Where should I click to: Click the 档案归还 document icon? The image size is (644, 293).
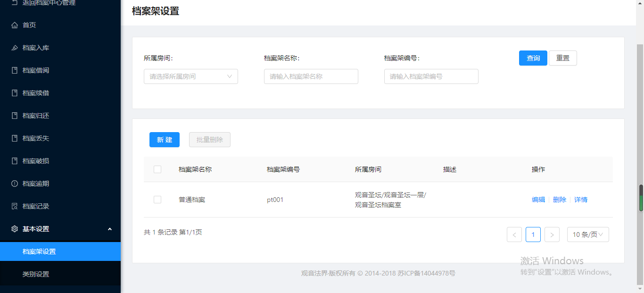tap(15, 116)
